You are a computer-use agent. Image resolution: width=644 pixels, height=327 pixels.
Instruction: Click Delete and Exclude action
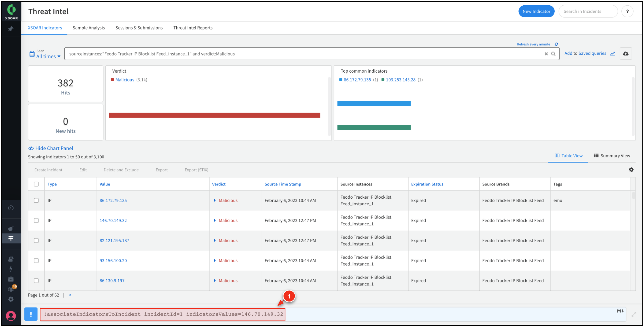pos(121,170)
